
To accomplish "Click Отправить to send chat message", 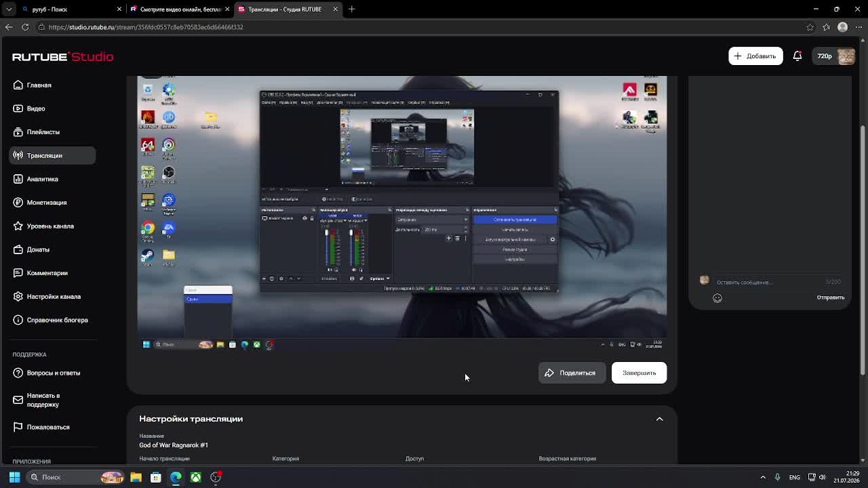I will [x=830, y=298].
